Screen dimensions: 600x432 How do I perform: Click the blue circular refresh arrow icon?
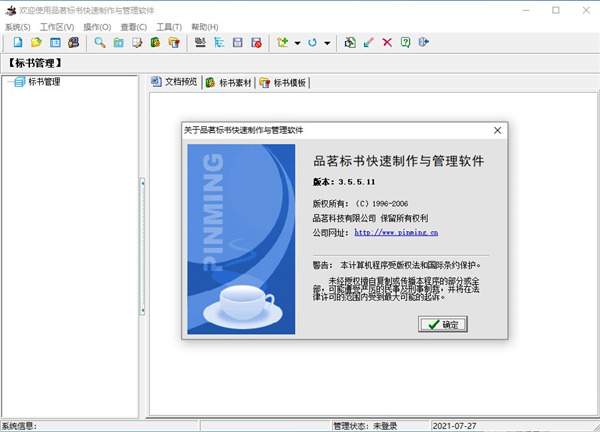(312, 42)
